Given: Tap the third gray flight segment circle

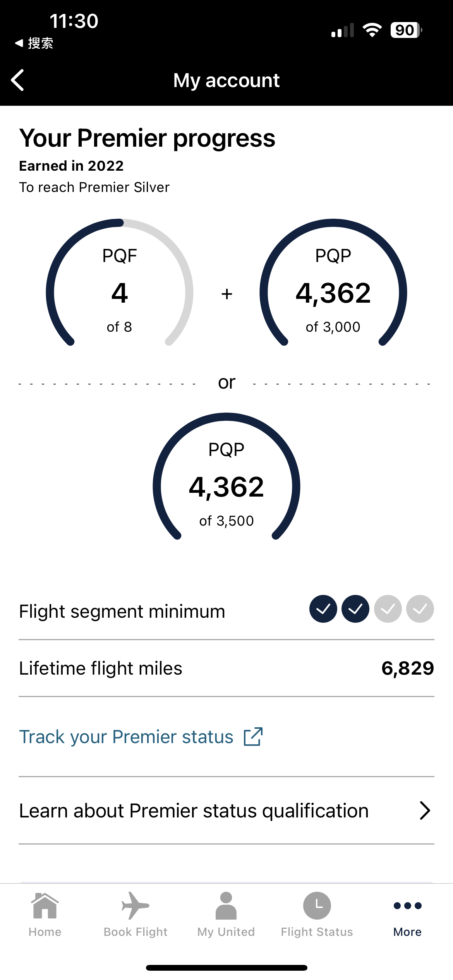Looking at the screenshot, I should tap(388, 609).
